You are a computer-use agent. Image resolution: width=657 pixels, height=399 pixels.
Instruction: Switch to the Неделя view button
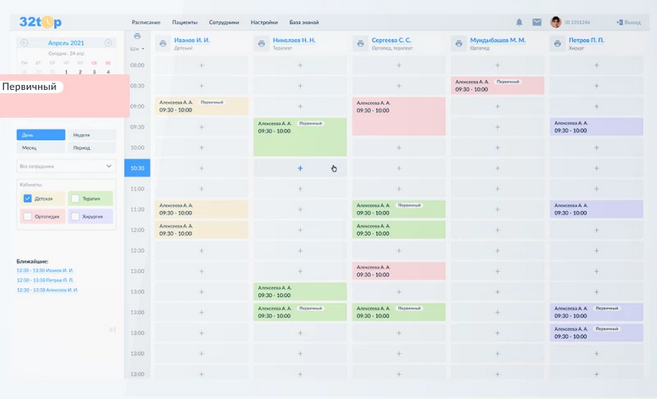[x=92, y=135]
